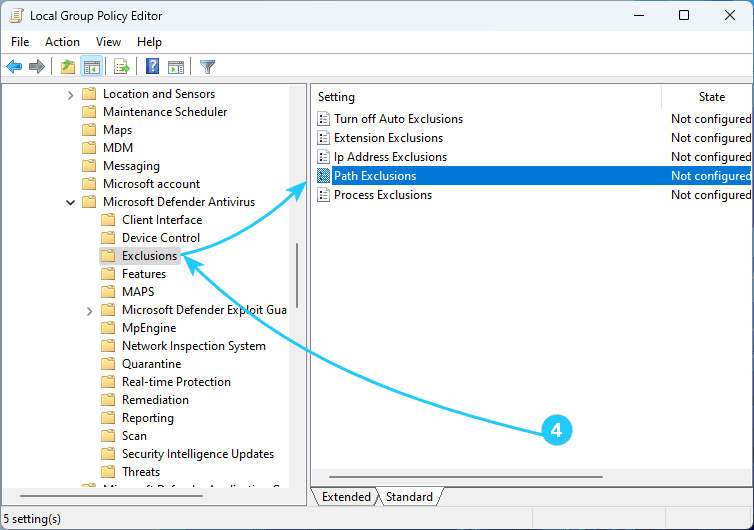This screenshot has width=754, height=530.
Task: Toggle Show/Hide Console Tree icon
Action: (x=91, y=67)
